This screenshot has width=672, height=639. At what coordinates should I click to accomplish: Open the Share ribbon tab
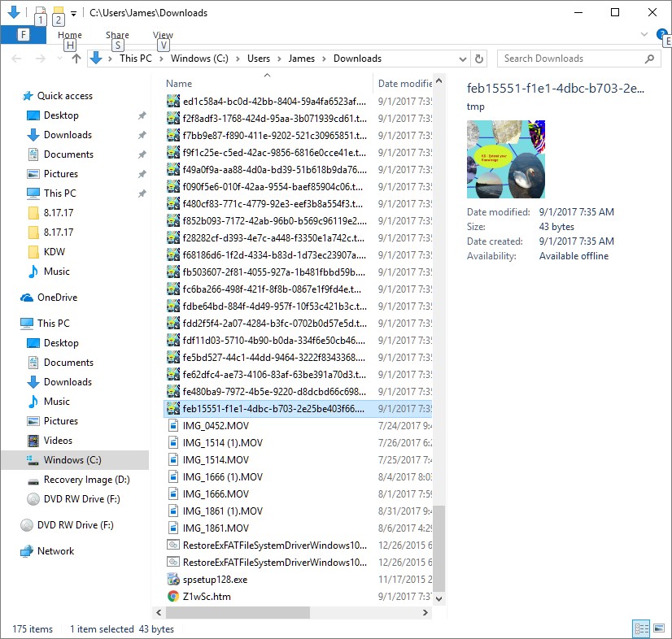[117, 35]
